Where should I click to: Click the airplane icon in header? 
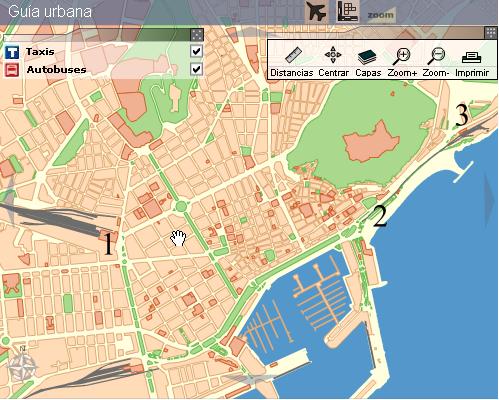[316, 12]
